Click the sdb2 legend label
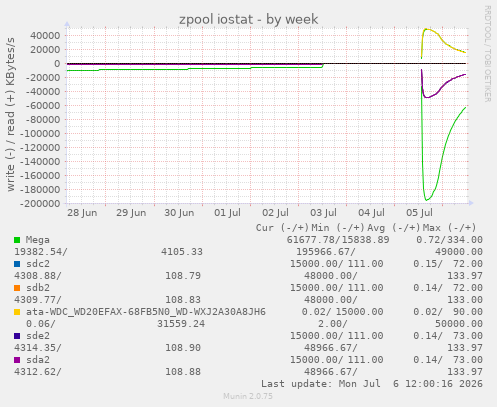Image resolution: width=497 pixels, height=407 pixels. tap(38, 288)
